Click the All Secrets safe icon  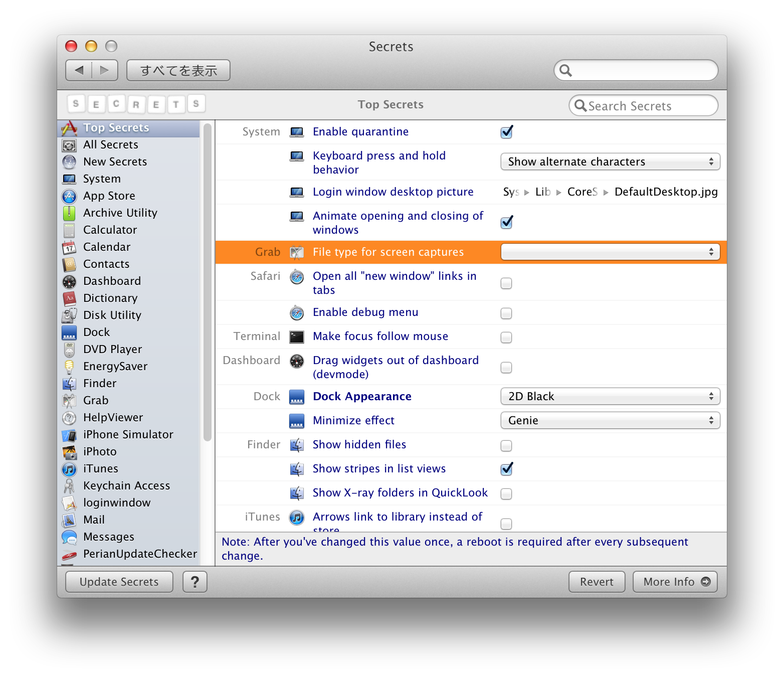tap(69, 145)
